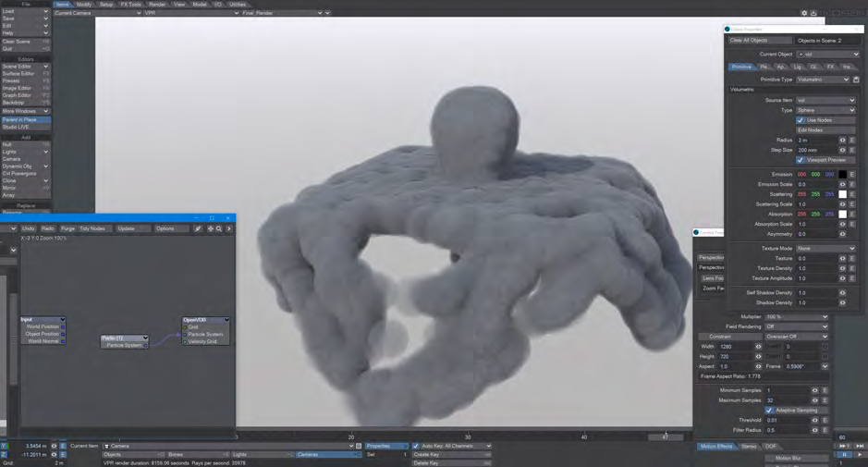Open the Final_Render dropdown
The image size is (868, 467).
282,13
